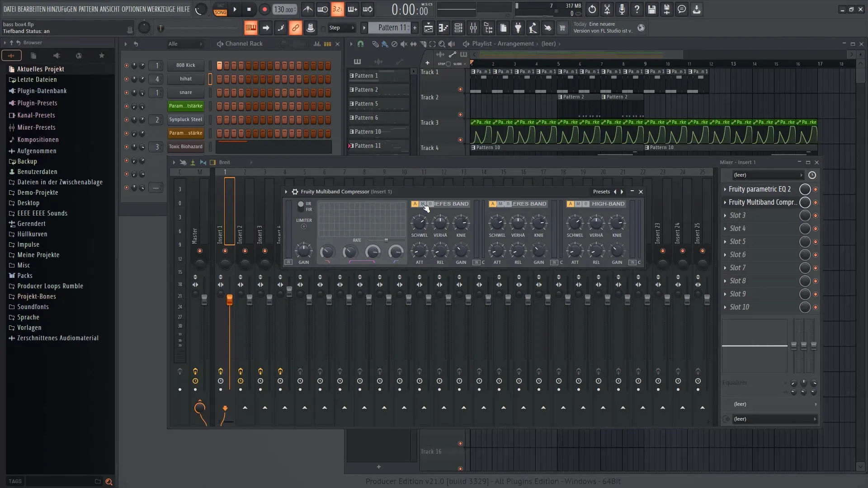Mute the hihat channel
Screen dimensions: 868x488
[x=126, y=79]
